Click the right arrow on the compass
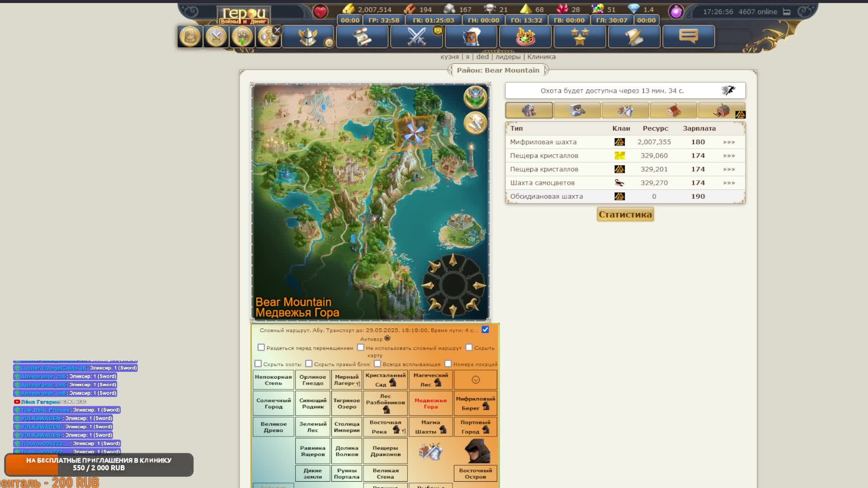The width and height of the screenshot is (868, 488). [478, 285]
